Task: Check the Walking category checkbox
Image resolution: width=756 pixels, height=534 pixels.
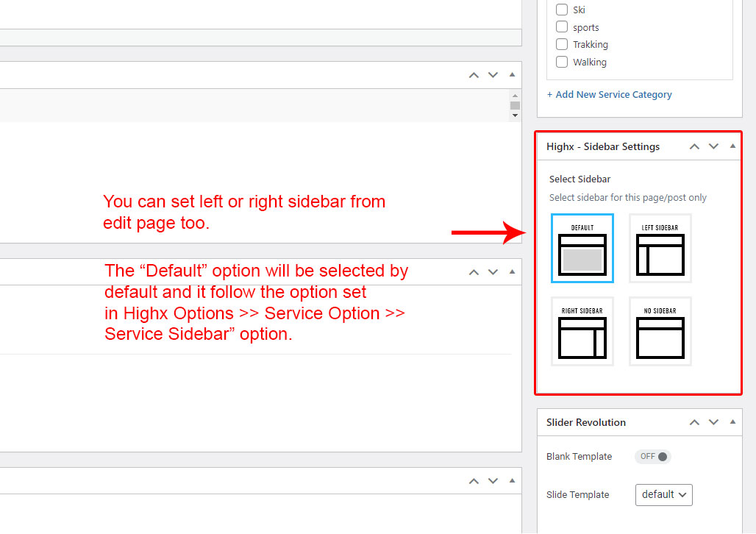Action: [562, 62]
